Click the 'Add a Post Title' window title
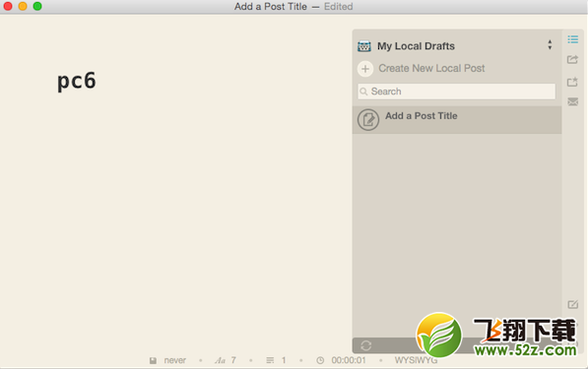The image size is (588, 369). pyautogui.click(x=271, y=6)
